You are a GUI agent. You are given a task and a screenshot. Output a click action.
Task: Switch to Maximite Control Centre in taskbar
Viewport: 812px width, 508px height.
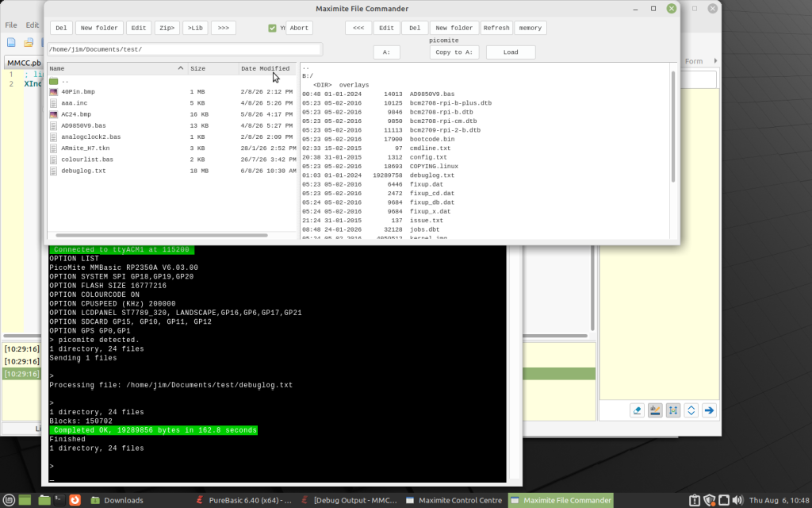pos(454,500)
